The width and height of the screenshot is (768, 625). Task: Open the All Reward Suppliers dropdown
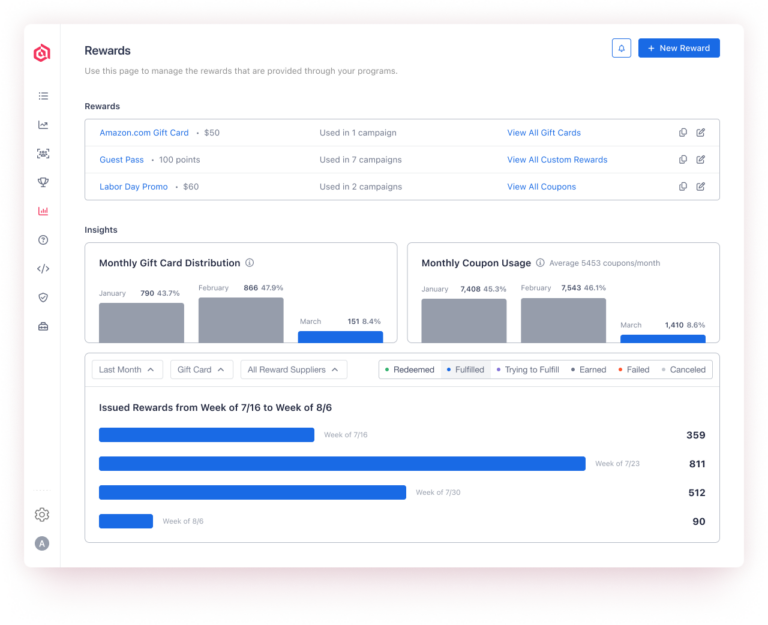293,370
